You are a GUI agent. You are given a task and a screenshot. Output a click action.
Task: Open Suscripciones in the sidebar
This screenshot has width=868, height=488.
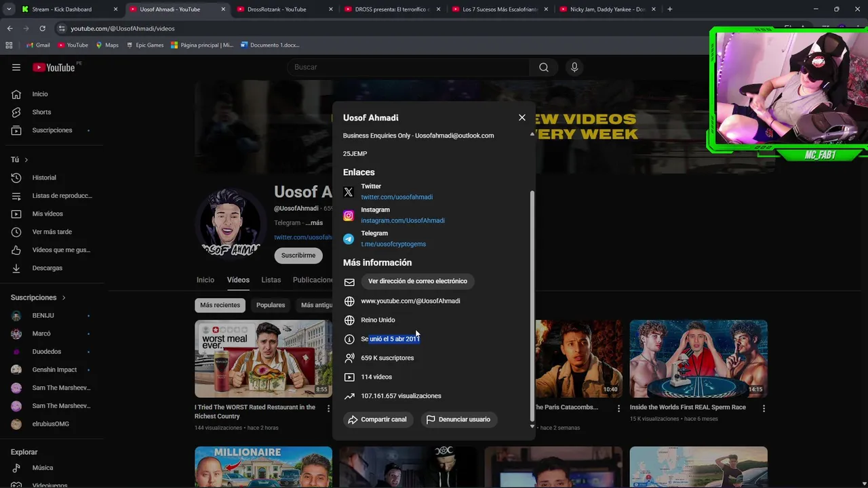coord(52,130)
